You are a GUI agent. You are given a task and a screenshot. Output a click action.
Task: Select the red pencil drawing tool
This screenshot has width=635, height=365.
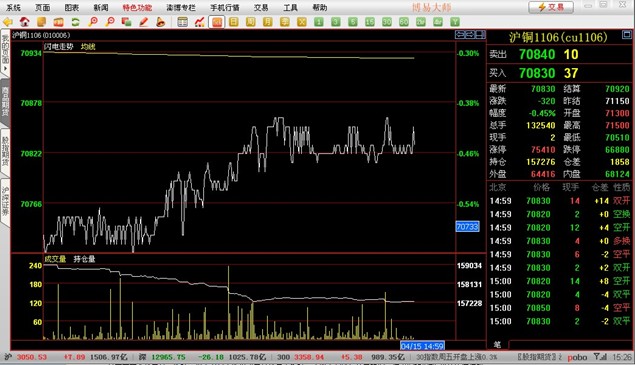[x=143, y=22]
